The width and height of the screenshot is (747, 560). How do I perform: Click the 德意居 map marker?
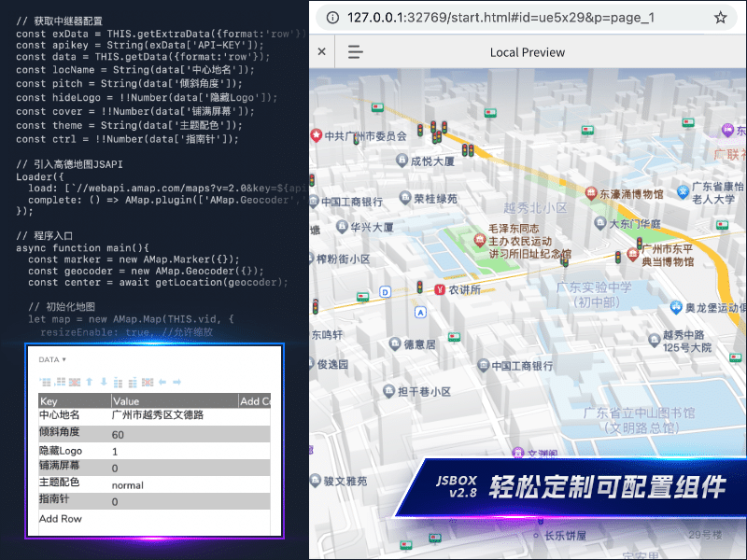coord(395,343)
